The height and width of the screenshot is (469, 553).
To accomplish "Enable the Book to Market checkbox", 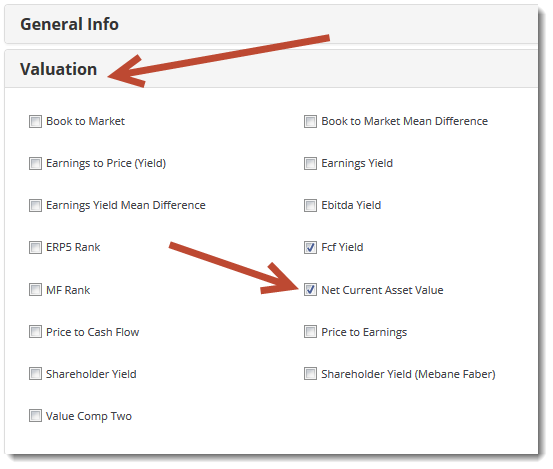I will pos(35,121).
